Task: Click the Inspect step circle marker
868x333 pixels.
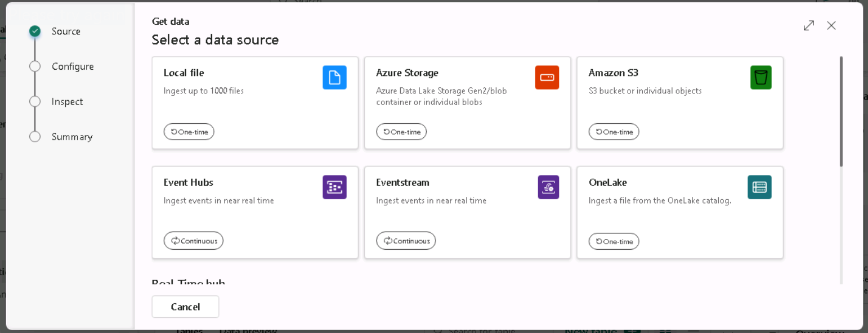Action: tap(35, 102)
